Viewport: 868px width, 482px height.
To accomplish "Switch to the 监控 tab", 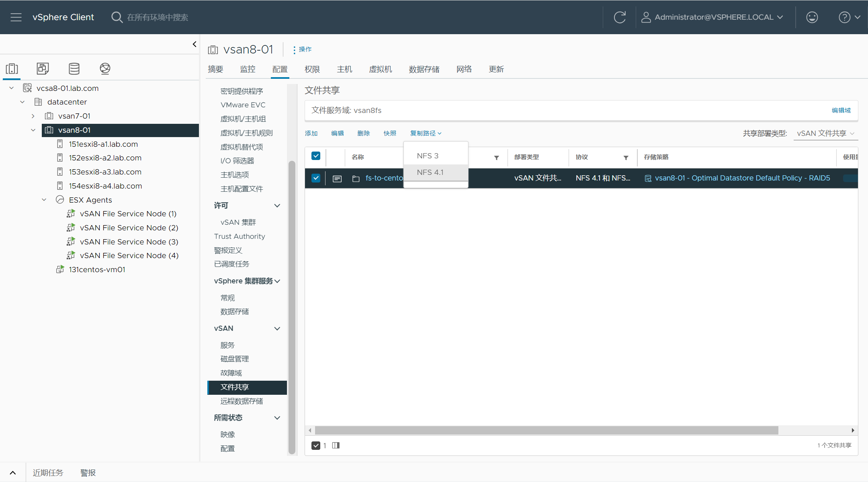I will 248,70.
